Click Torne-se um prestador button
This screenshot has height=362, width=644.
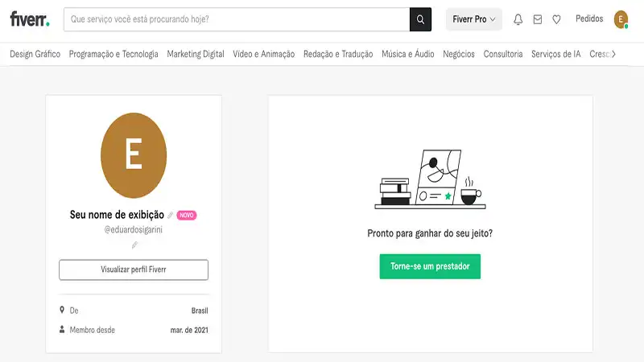point(430,266)
